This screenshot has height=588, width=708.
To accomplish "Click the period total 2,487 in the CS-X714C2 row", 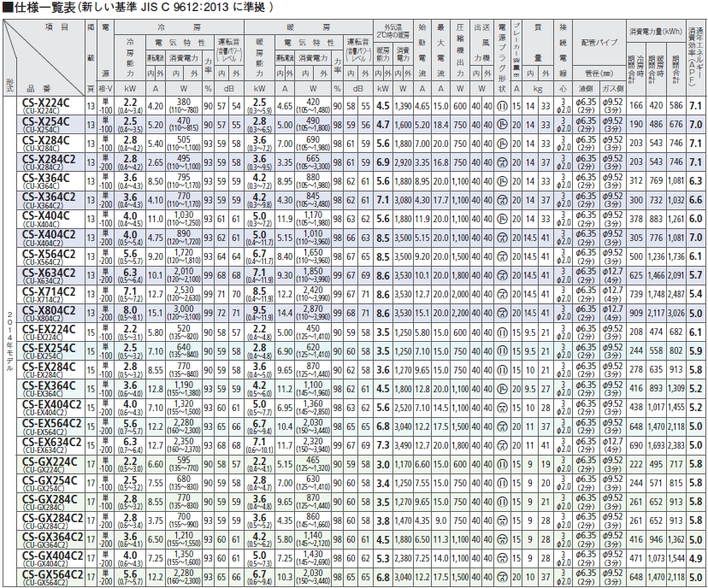I will (x=676, y=294).
